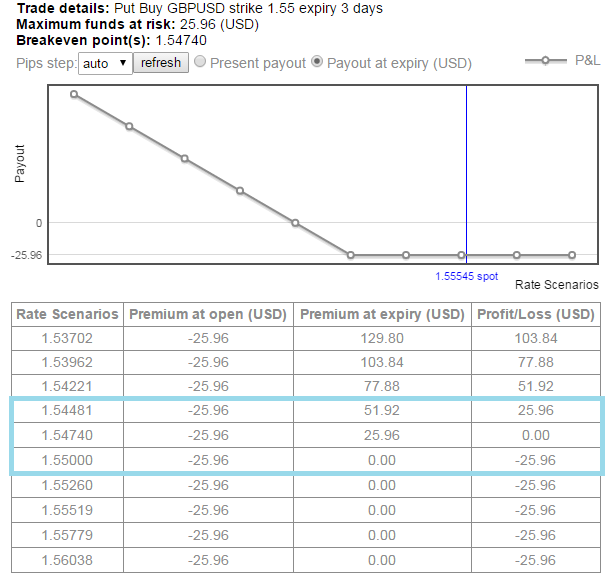
Task: Open the Pips step auto dropdown
Action: (x=105, y=63)
